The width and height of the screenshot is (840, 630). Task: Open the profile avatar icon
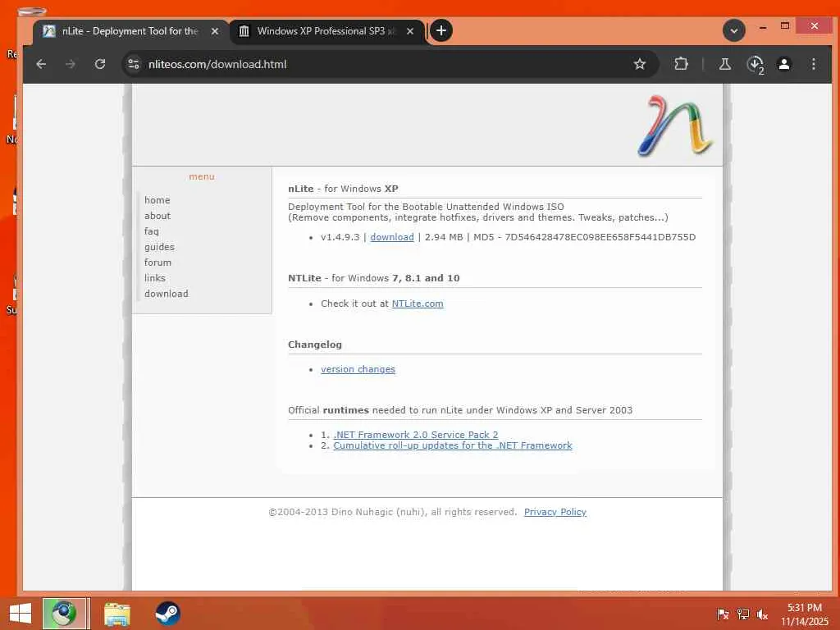pos(783,64)
